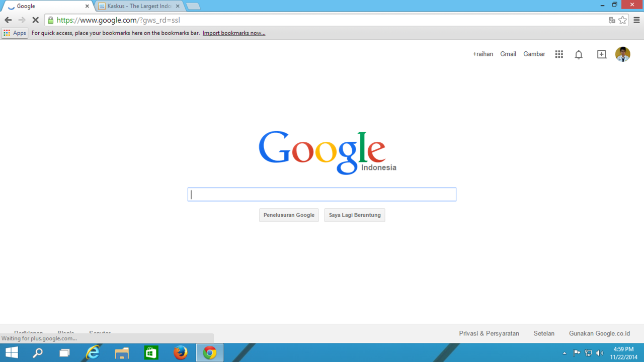Image resolution: width=644 pixels, height=362 pixels.
Task: Stop page loading with X button
Action: [35, 20]
